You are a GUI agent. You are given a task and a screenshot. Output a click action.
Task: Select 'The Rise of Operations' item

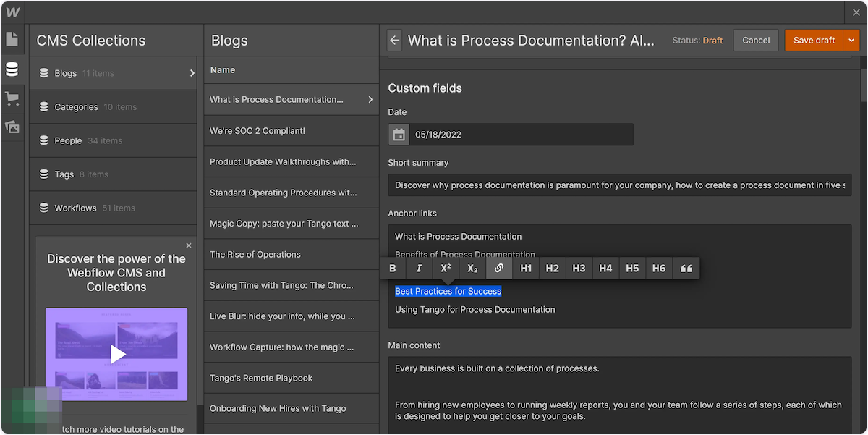click(x=292, y=255)
